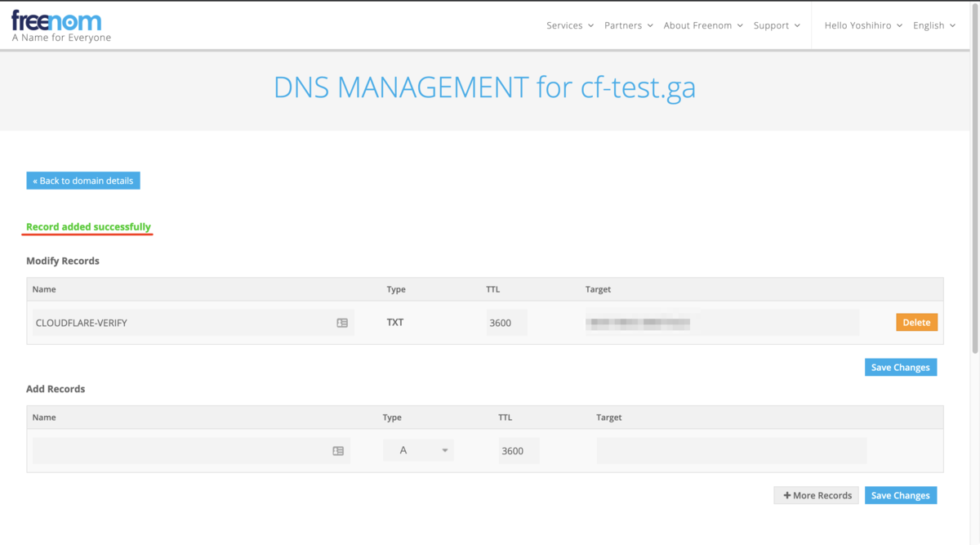This screenshot has height=545, width=980.
Task: Click the TTL field in Add Records
Action: [x=519, y=450]
